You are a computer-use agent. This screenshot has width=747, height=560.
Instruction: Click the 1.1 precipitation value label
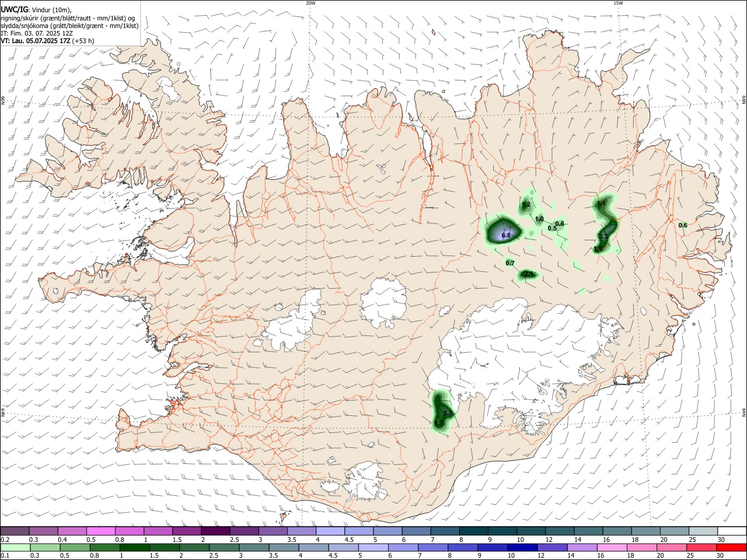point(602,203)
